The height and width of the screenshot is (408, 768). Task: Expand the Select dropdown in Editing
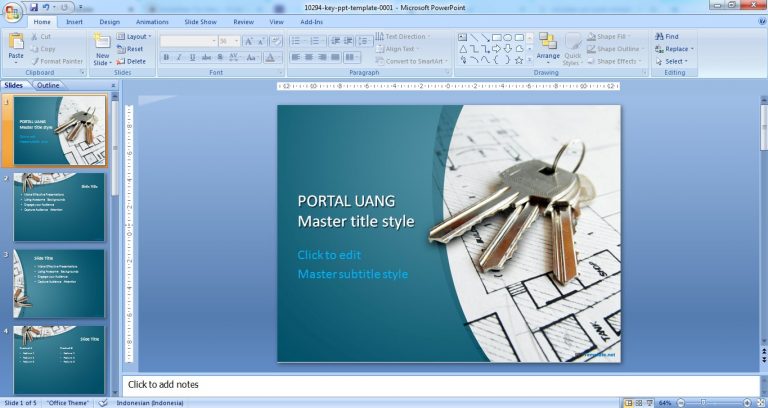[672, 61]
